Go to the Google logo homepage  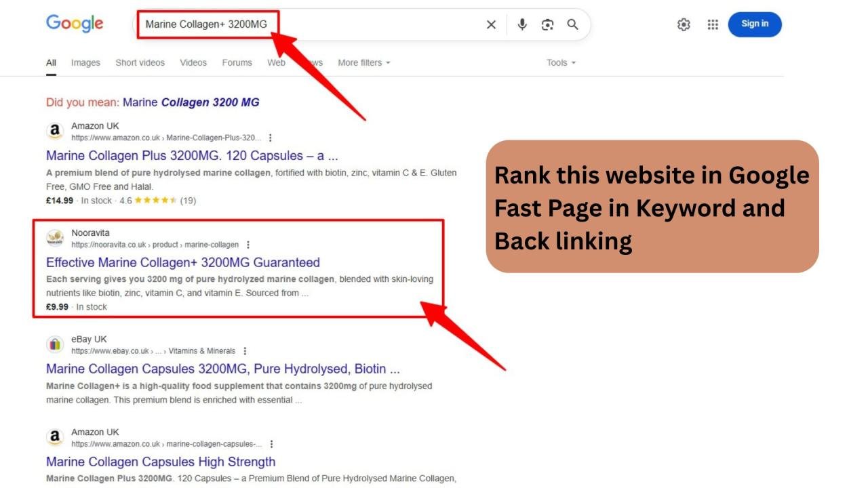click(75, 24)
